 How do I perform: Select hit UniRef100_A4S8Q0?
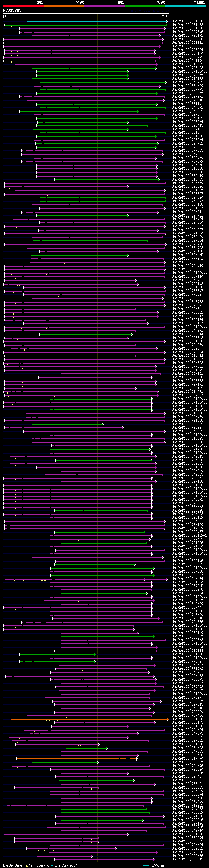coord(187,61)
